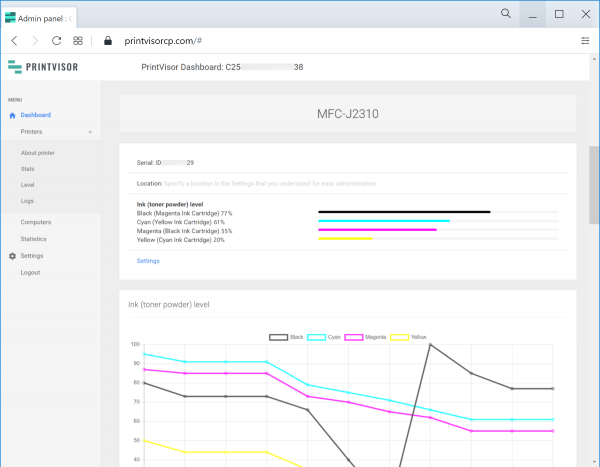Reload the page with refresh icon

pyautogui.click(x=57, y=41)
